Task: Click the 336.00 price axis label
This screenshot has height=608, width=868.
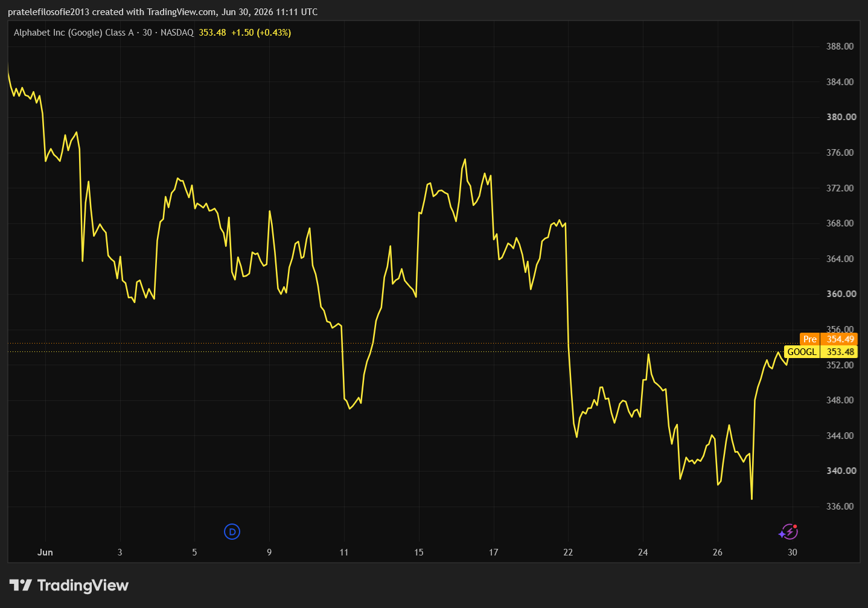Action: pyautogui.click(x=840, y=507)
